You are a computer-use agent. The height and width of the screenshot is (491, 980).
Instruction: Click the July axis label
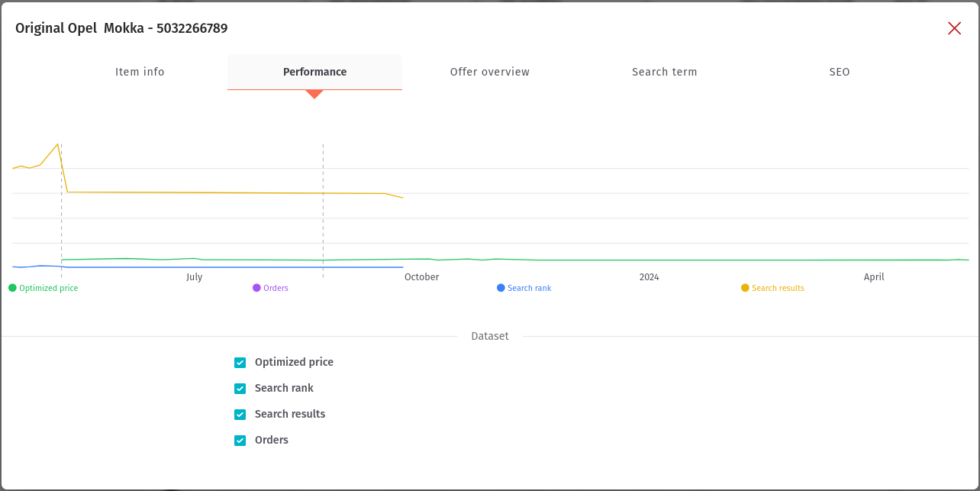point(195,277)
